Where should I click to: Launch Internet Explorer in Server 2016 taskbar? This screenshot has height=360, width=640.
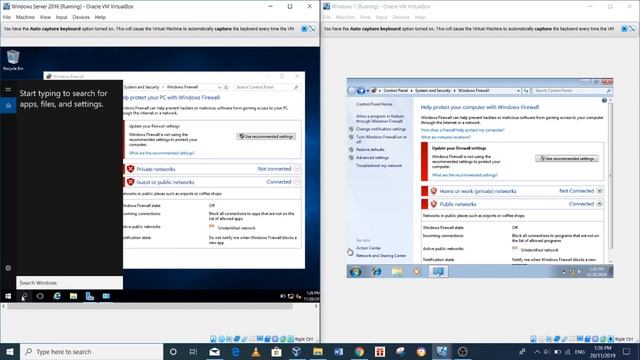click(x=57, y=296)
